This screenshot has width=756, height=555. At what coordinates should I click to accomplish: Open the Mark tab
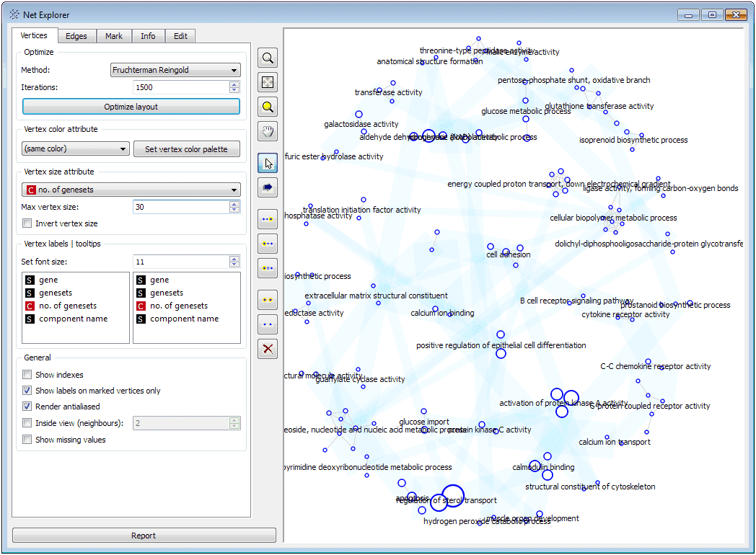point(113,35)
